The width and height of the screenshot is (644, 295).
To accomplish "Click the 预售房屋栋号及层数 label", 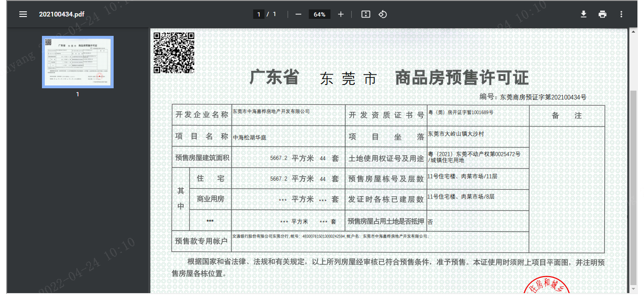I will pyautogui.click(x=386, y=179).
